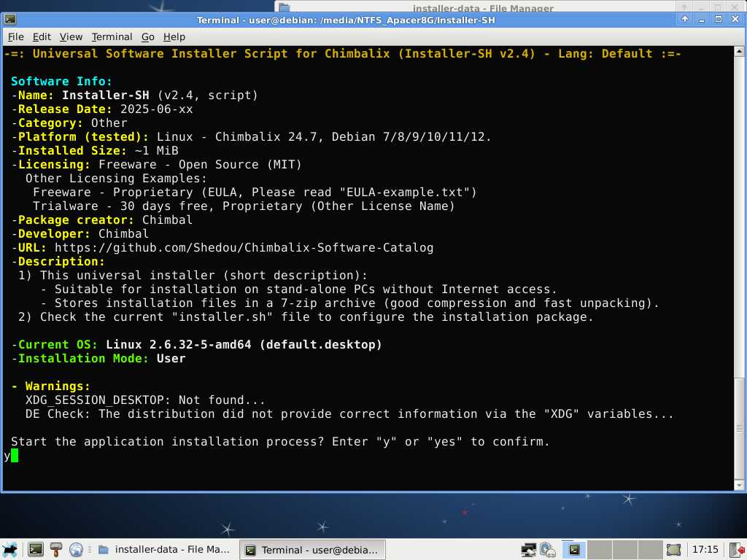Image resolution: width=747 pixels, height=560 pixels.
Task: Open the View menu in Terminal
Action: click(71, 36)
